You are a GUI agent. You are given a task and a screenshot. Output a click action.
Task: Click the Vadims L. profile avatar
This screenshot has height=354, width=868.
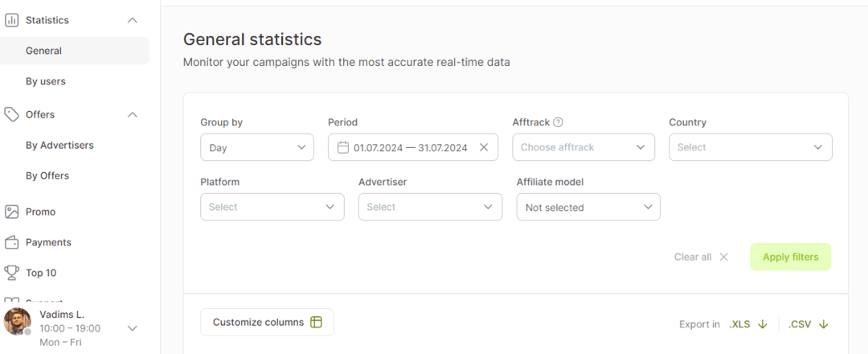pyautogui.click(x=17, y=322)
